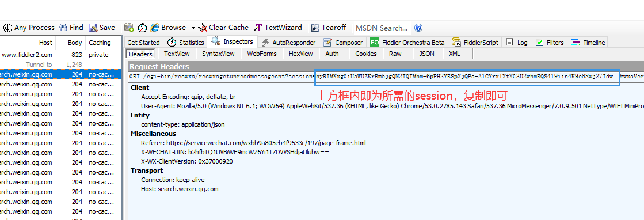Click the Save toolbar button
The image size is (644, 220).
click(102, 28)
